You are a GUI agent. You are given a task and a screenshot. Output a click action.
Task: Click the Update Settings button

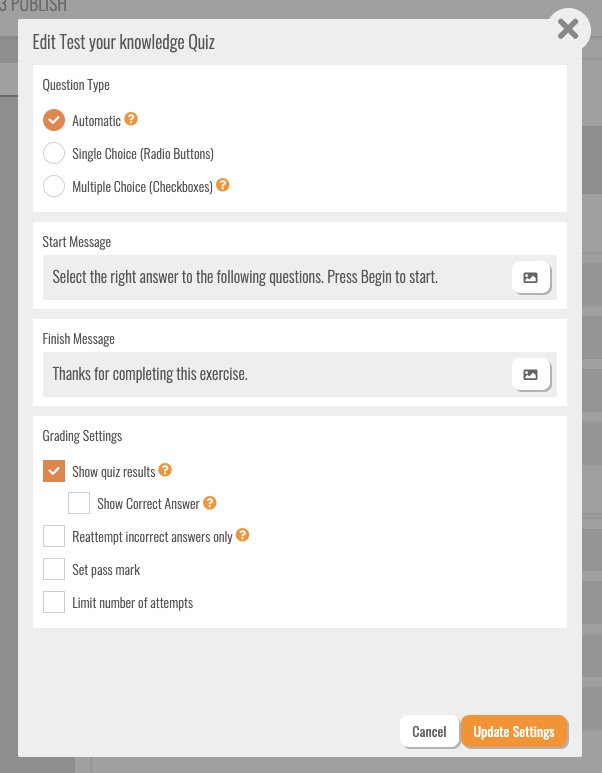(514, 731)
